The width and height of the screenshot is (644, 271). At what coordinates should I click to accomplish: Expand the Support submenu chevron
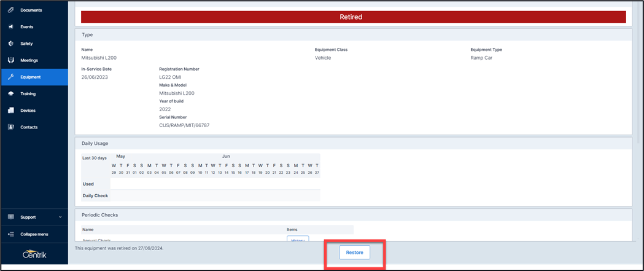(x=60, y=217)
